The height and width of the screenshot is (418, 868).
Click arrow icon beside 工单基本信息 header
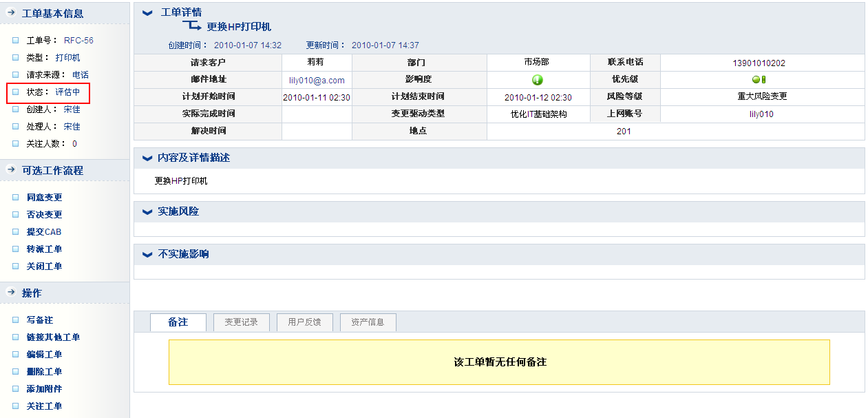(11, 12)
